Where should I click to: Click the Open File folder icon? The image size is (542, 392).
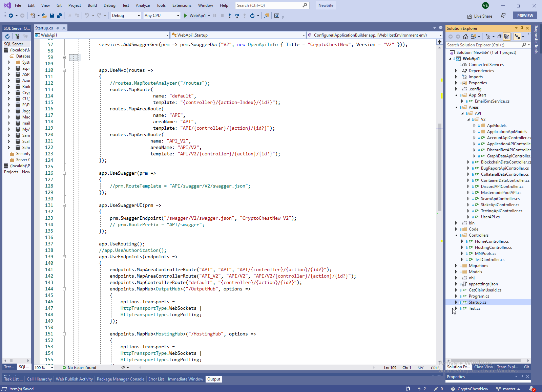(44, 16)
